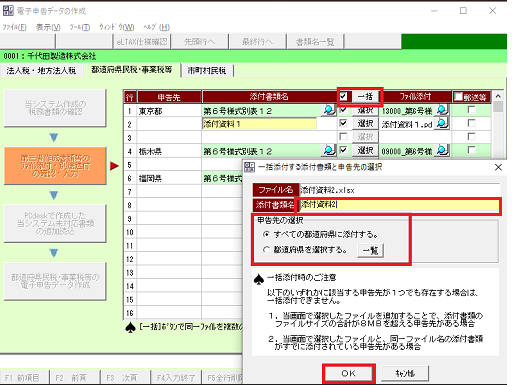Viewport: 512px width, 385px height.
Task: Click the ファイル名 field showing 添付資料2.xlsx
Action: click(399, 190)
